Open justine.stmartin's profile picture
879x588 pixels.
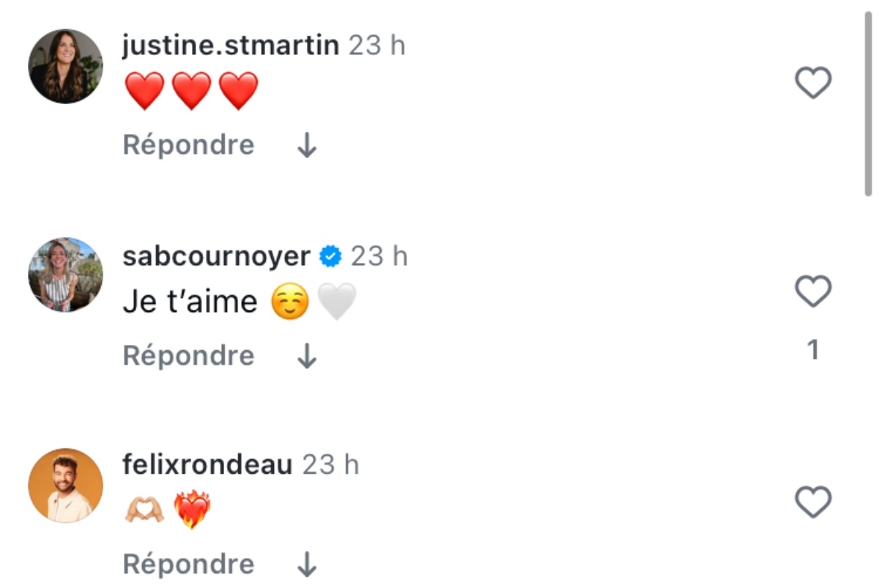tap(65, 66)
